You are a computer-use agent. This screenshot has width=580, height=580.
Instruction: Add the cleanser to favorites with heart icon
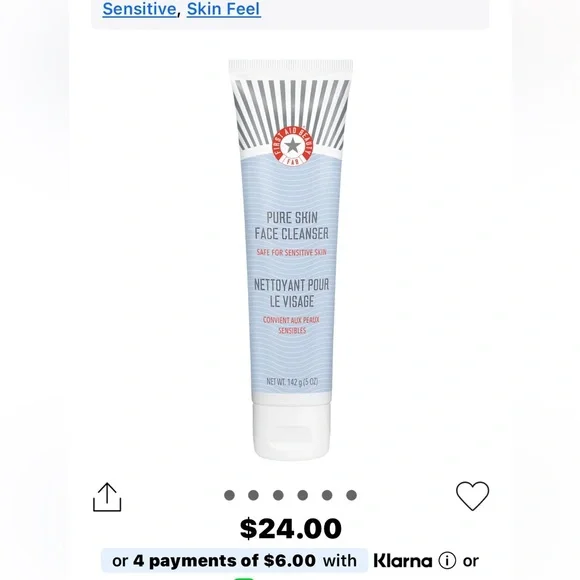(472, 496)
